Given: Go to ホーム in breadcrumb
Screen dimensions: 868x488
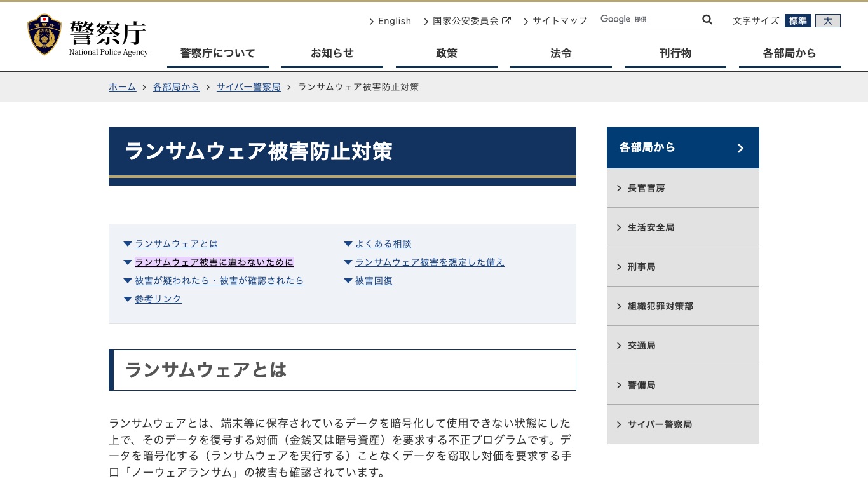Looking at the screenshot, I should 123,87.
